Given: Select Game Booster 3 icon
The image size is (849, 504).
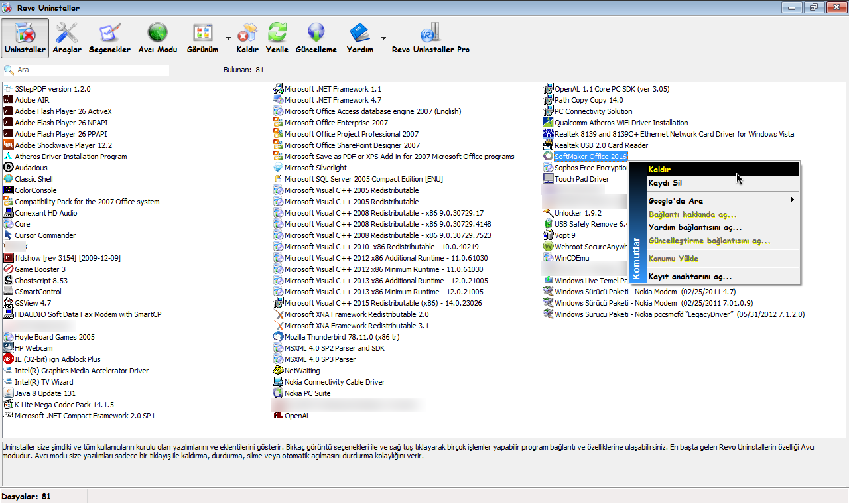Looking at the screenshot, I should pos(9,269).
